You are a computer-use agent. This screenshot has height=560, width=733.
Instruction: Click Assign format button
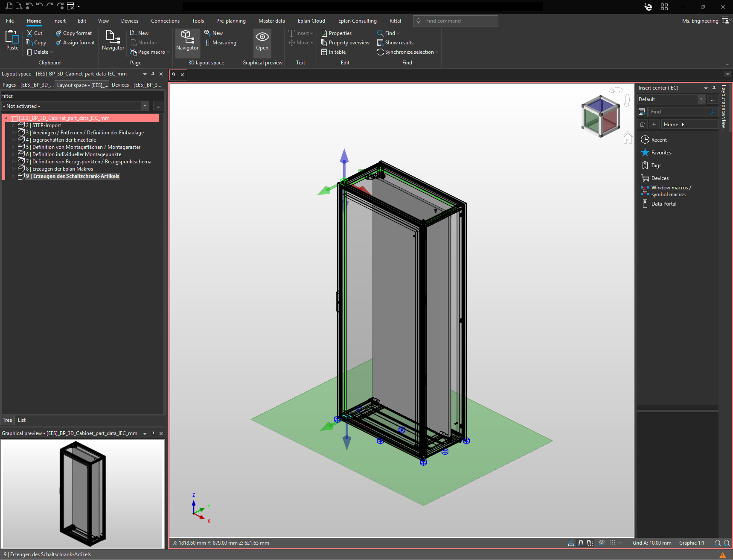[x=75, y=43]
